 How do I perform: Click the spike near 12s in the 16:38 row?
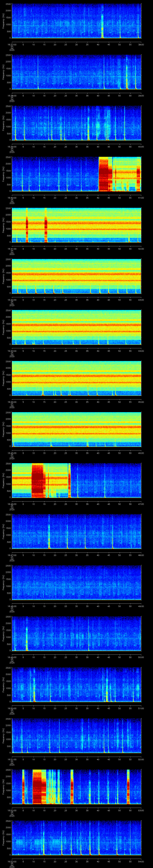(x=38, y=72)
